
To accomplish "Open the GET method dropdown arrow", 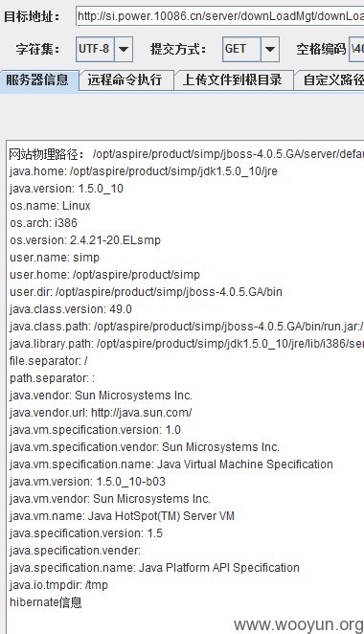I will click(x=270, y=50).
